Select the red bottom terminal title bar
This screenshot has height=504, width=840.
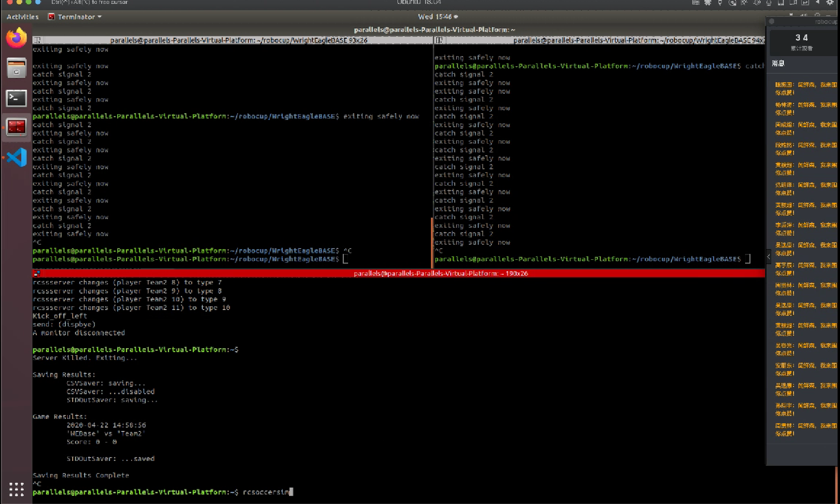point(441,273)
